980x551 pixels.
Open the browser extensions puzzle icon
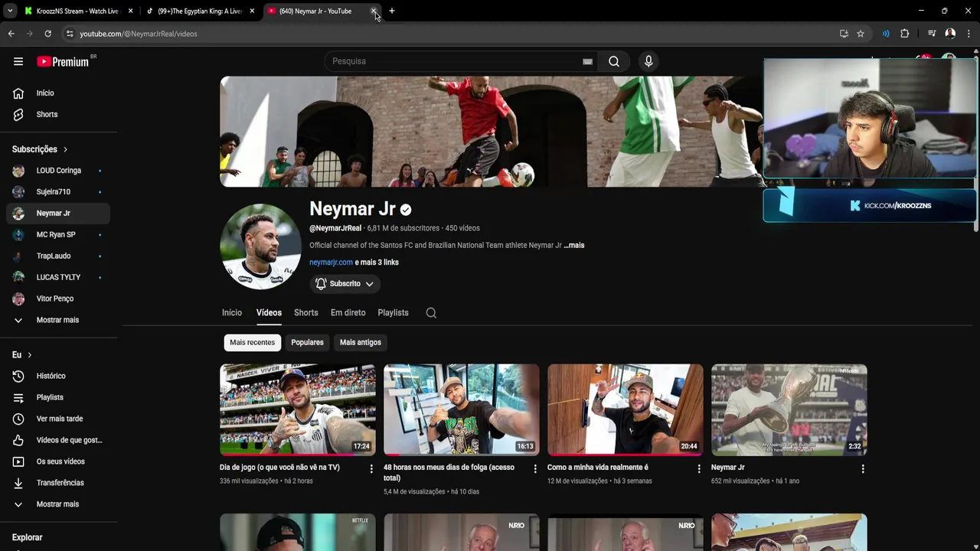tap(905, 34)
